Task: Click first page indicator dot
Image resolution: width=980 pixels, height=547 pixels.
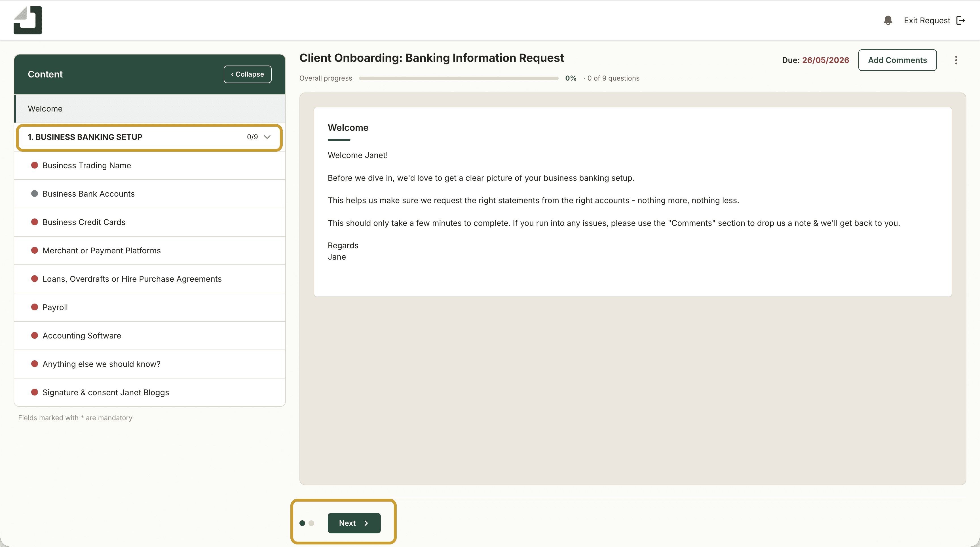Action: click(x=303, y=523)
